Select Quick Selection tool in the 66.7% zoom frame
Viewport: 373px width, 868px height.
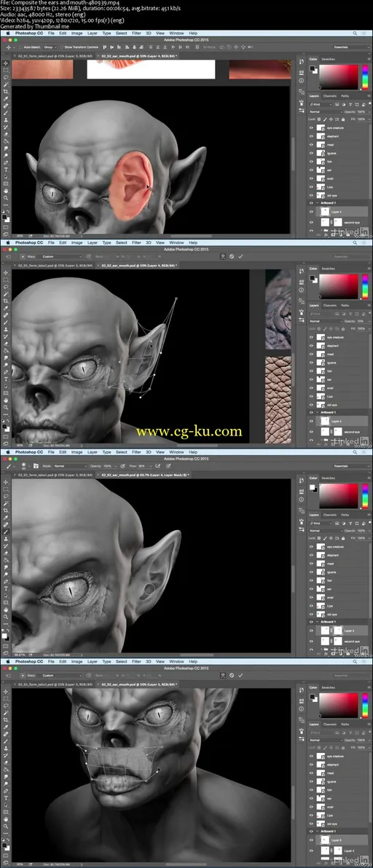tap(6, 503)
